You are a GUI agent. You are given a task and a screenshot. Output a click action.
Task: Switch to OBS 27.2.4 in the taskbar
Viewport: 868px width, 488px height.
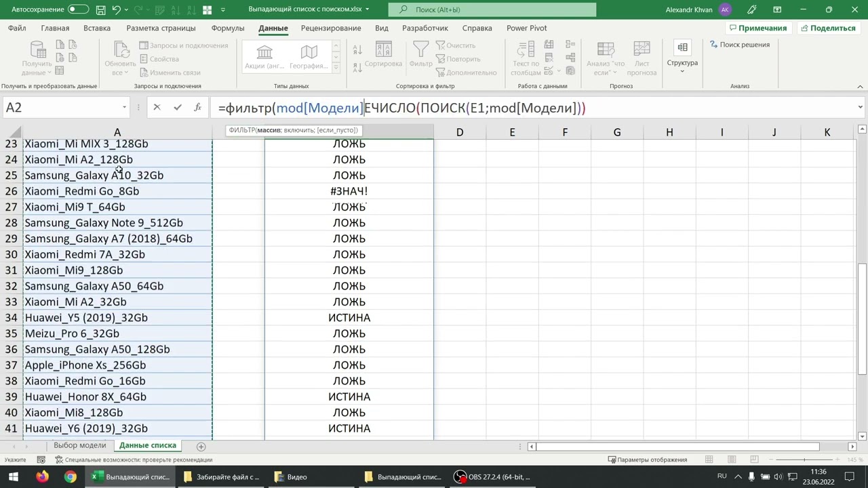pyautogui.click(x=493, y=476)
